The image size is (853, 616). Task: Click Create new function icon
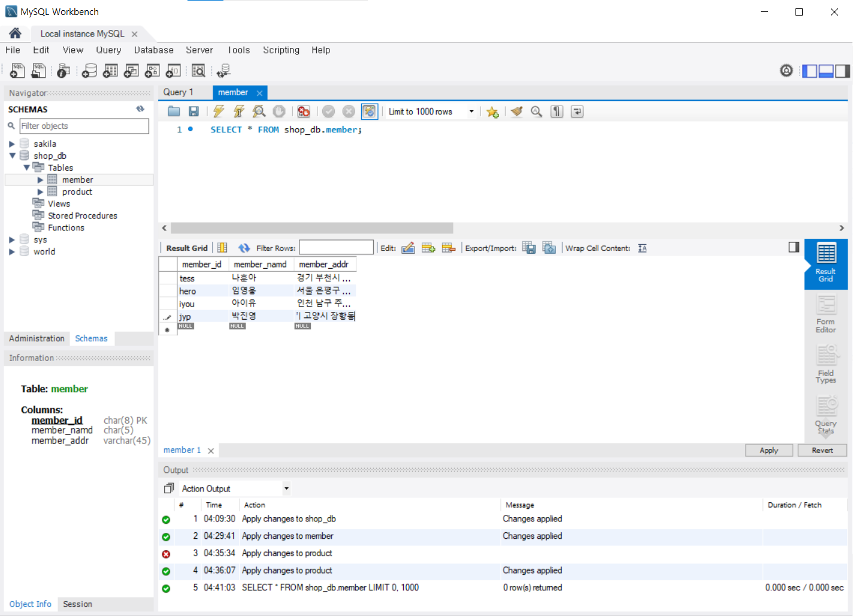point(173,71)
